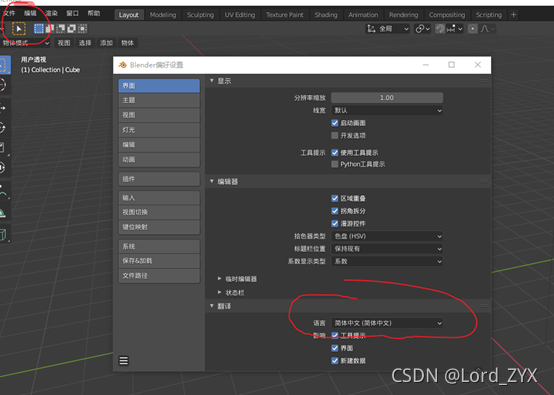Click the proportional falloff curve icon

[x=485, y=29]
